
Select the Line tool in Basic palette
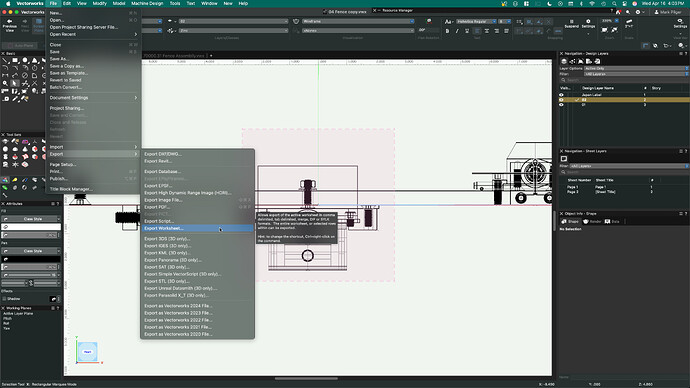tap(5, 60)
